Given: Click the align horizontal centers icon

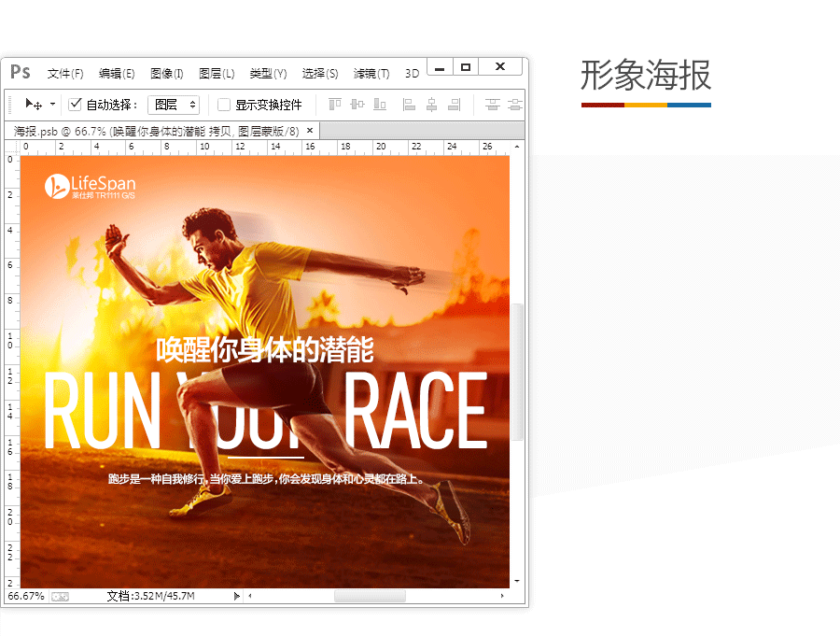Looking at the screenshot, I should coord(431,104).
